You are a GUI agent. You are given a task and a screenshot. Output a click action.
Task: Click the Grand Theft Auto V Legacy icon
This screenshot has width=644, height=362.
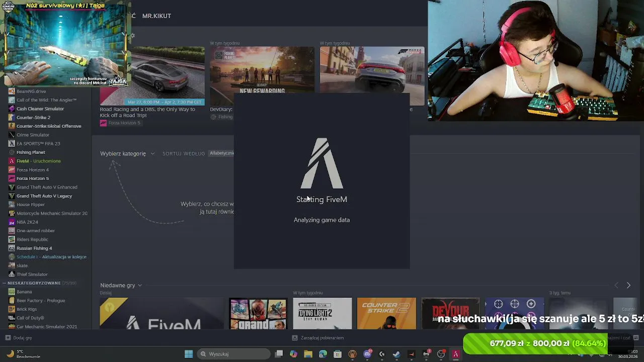[12, 196]
